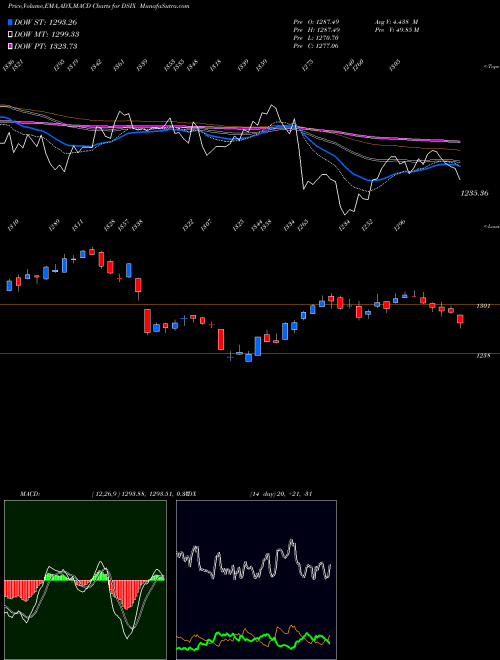Viewport: 500px width, 660px height.
Task: Click the Pre V: 49.85 M text
Action: [397, 30]
